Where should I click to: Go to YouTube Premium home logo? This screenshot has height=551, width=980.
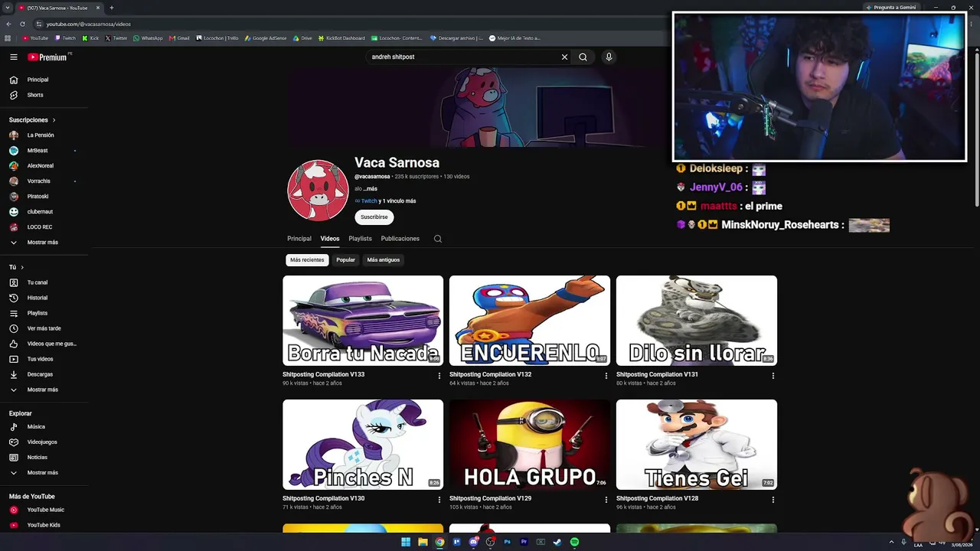click(x=49, y=57)
